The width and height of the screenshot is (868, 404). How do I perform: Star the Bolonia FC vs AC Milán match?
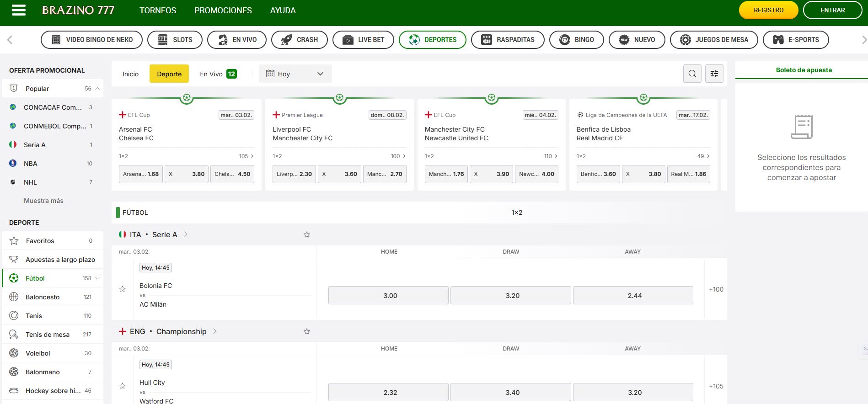point(123,289)
